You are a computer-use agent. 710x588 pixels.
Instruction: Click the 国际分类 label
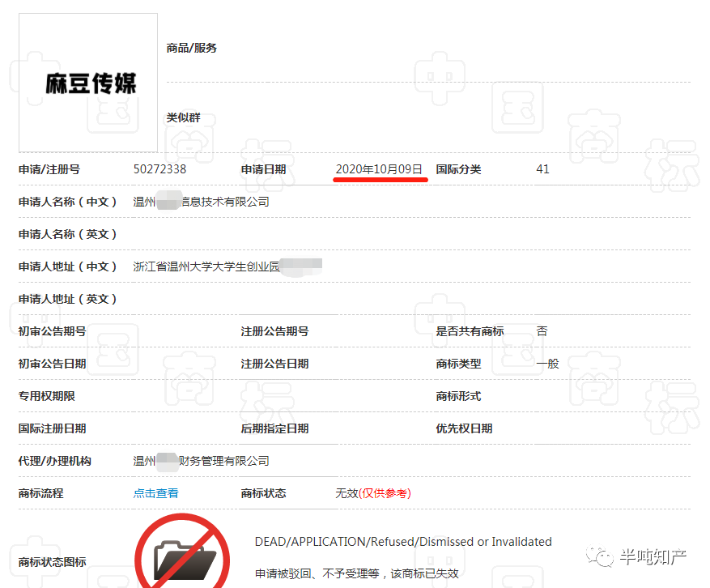coord(458,169)
